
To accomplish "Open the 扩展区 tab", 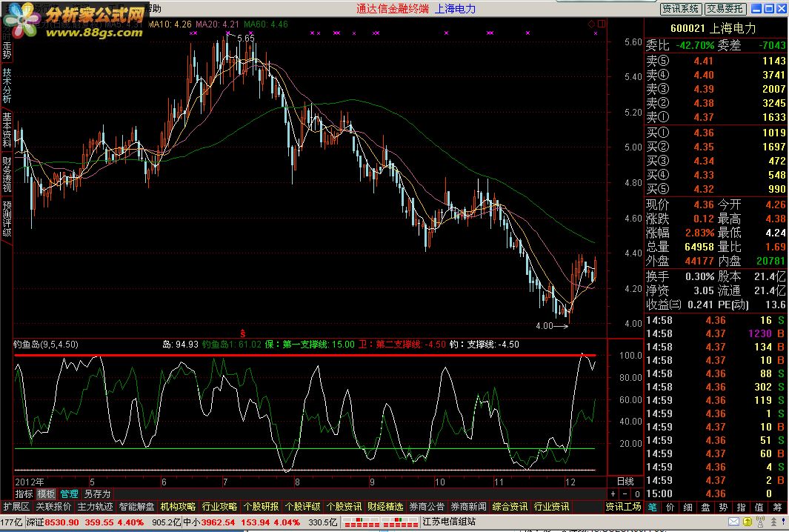I will (x=16, y=507).
